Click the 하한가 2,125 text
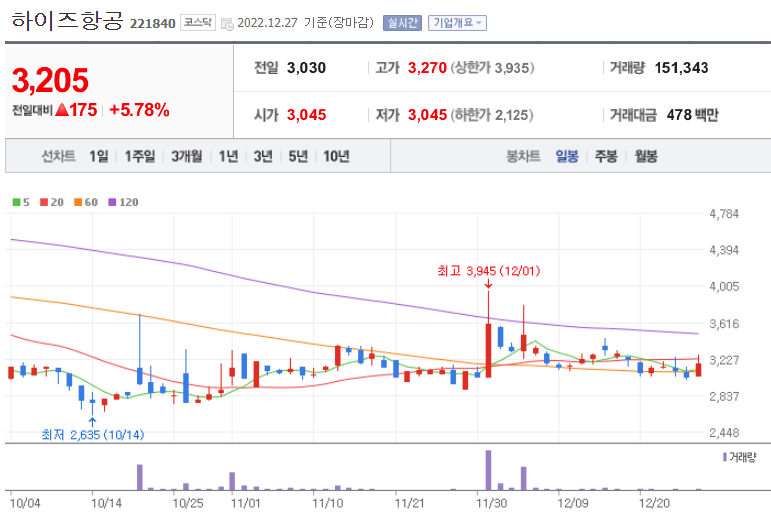771x515 pixels. coord(492,115)
